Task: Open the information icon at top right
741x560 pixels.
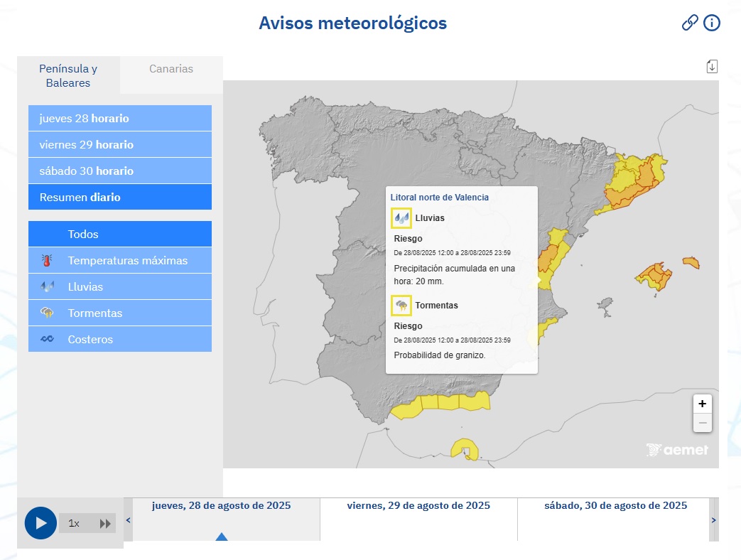Action: (x=711, y=23)
